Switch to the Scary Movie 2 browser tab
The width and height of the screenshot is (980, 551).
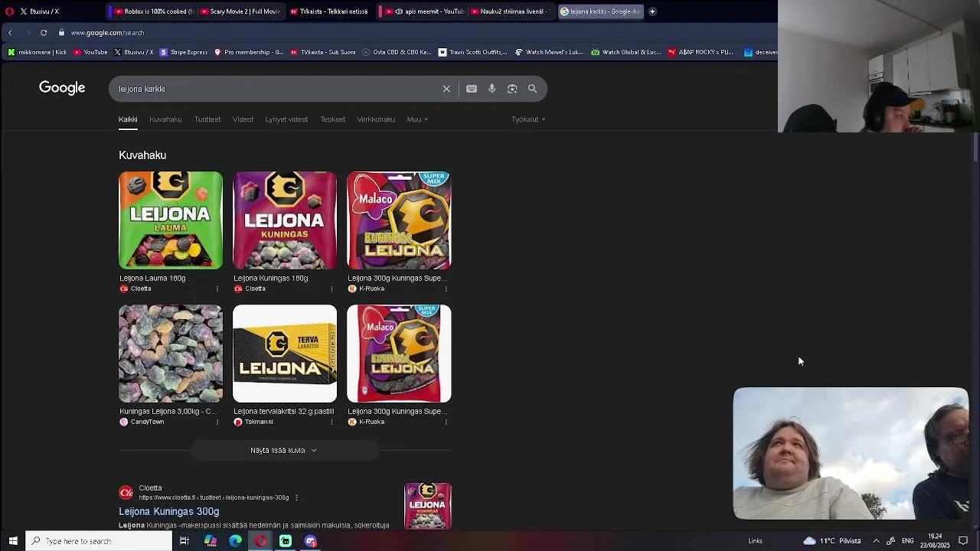240,11
